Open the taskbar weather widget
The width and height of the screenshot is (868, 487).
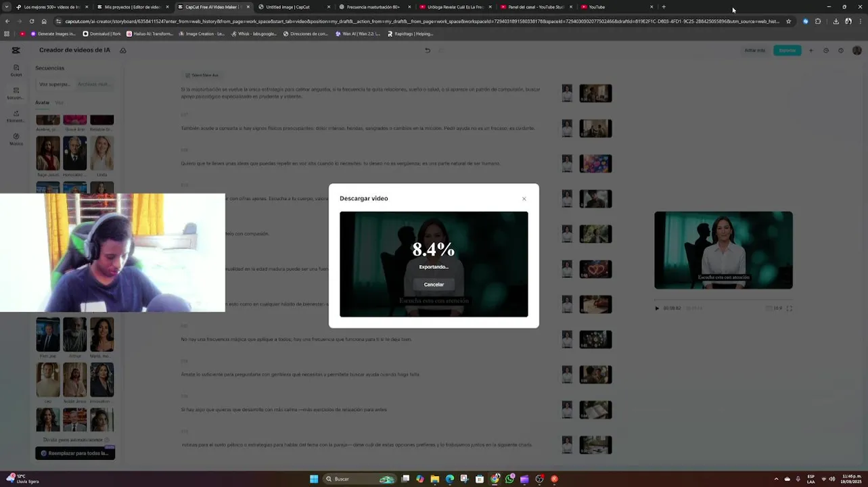coord(23,479)
